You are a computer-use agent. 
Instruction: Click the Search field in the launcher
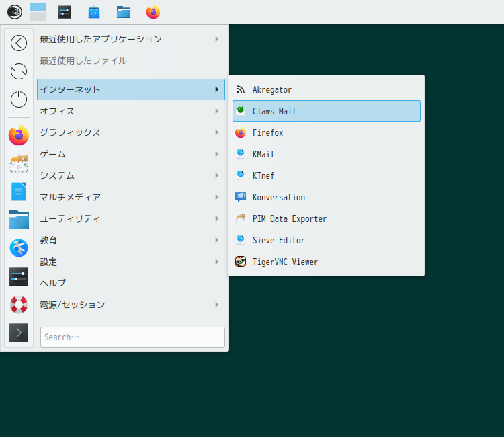(132, 337)
